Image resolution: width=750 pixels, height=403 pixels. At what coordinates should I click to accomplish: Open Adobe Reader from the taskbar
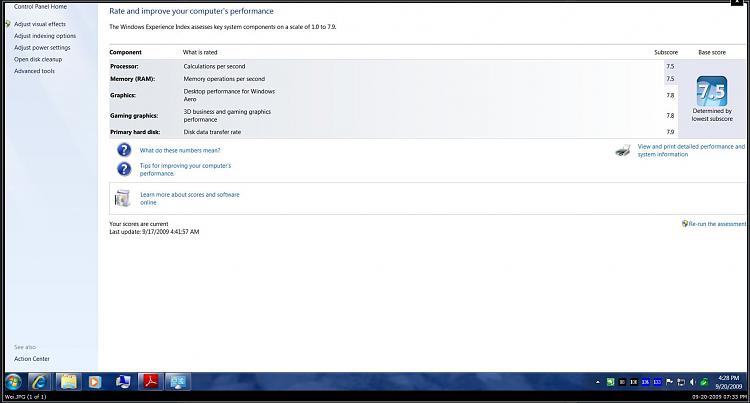point(151,381)
